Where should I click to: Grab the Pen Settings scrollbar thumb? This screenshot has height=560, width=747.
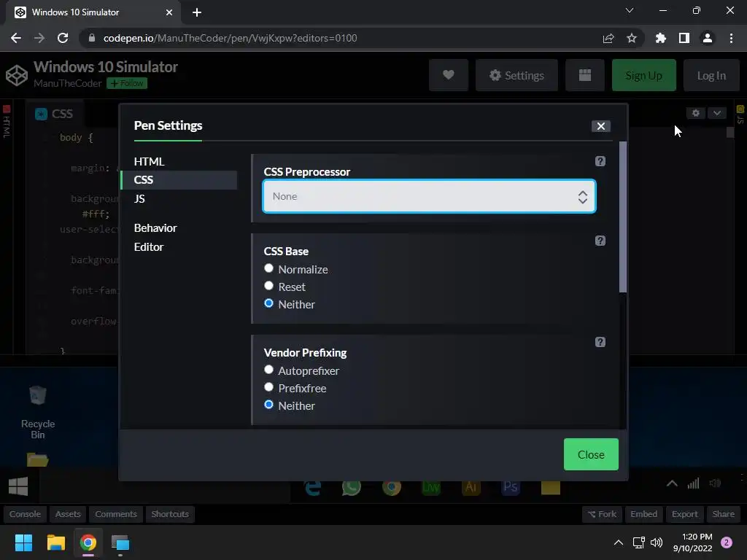(623, 217)
